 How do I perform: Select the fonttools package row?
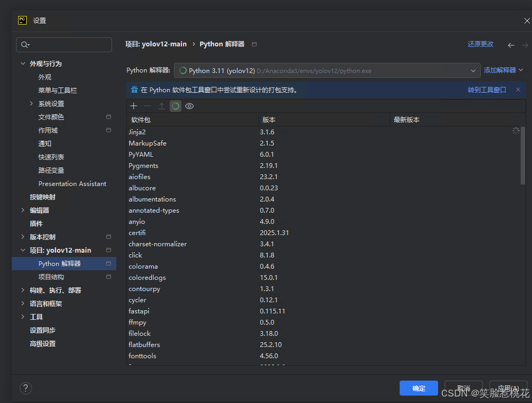[324, 356]
